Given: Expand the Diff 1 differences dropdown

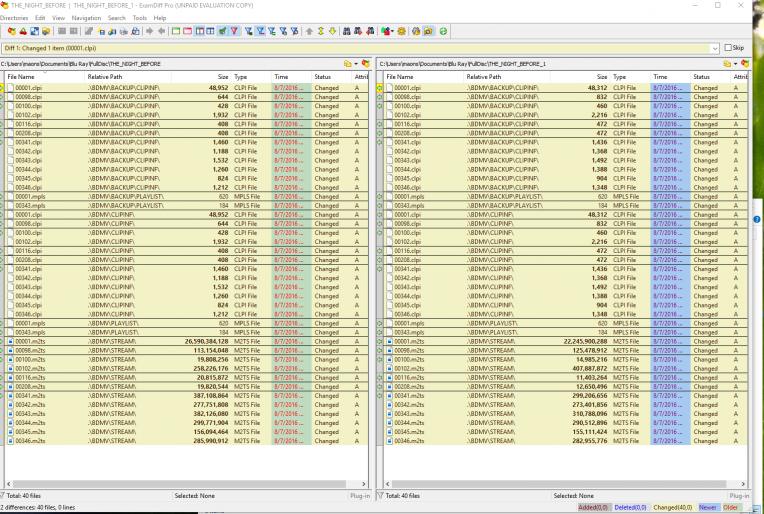Looking at the screenshot, I should point(715,48).
